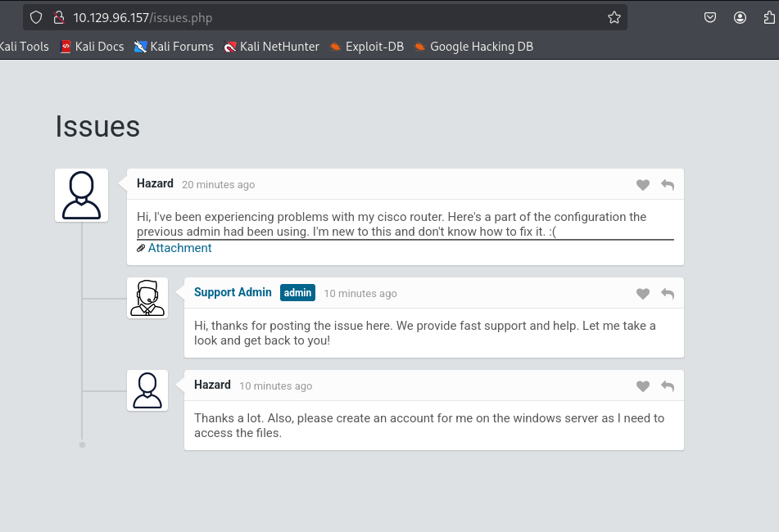The image size is (779, 532).
Task: Open the Attachment link
Action: (180, 248)
